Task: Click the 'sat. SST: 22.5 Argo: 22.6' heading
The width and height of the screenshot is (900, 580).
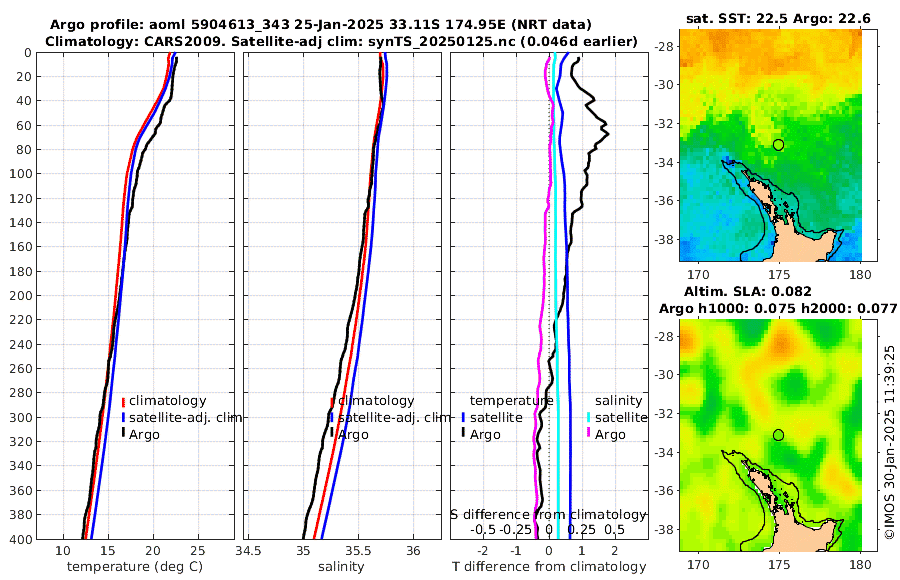Action: point(778,19)
